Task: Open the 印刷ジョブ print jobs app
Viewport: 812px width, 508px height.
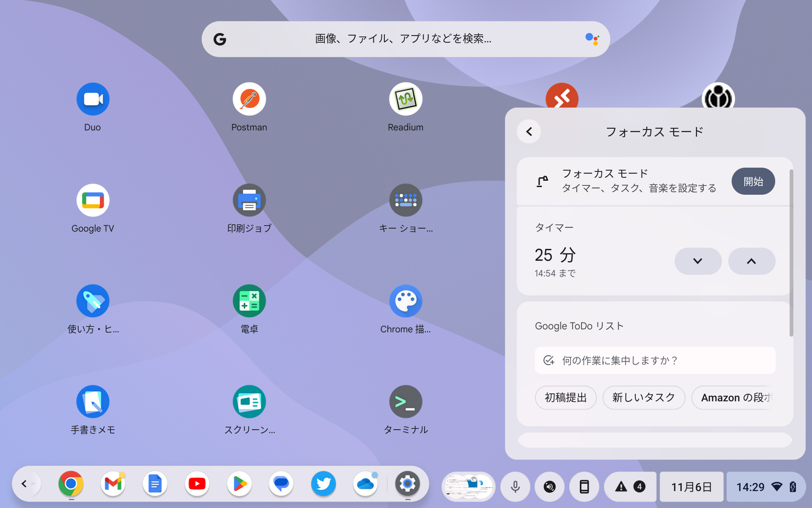Action: click(x=249, y=200)
